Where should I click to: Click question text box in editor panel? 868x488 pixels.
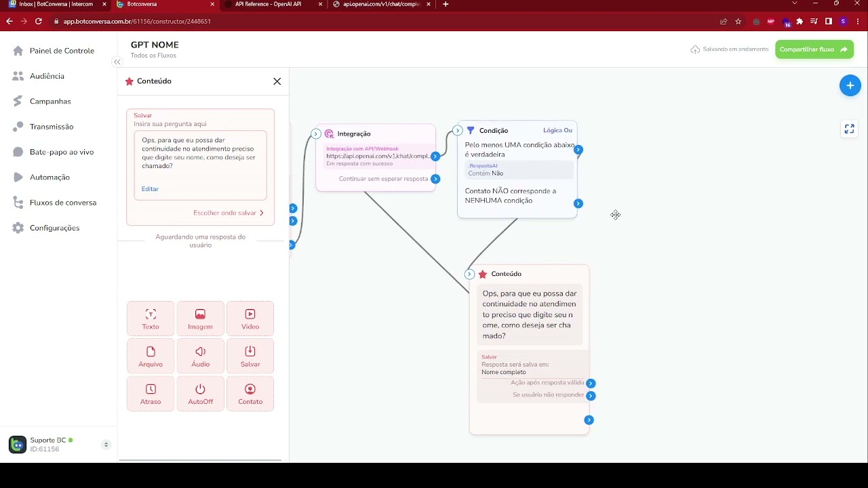pos(200,165)
